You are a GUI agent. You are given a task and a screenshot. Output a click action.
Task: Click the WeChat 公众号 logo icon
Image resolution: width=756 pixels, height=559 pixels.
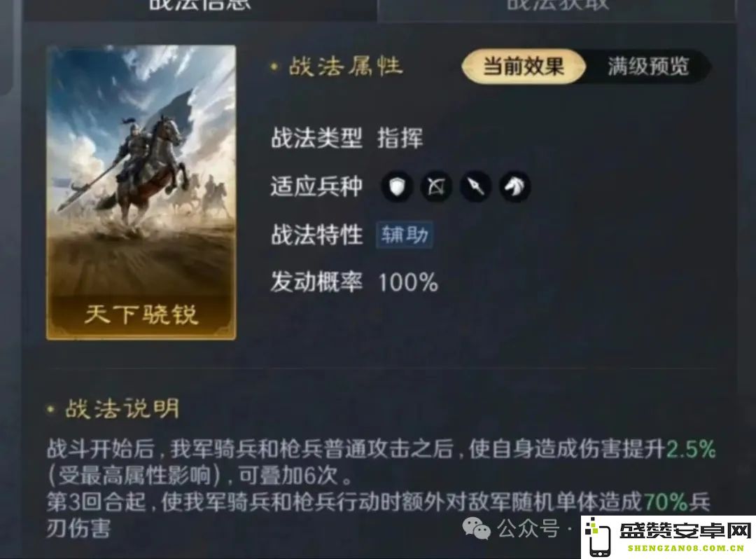[x=477, y=529]
